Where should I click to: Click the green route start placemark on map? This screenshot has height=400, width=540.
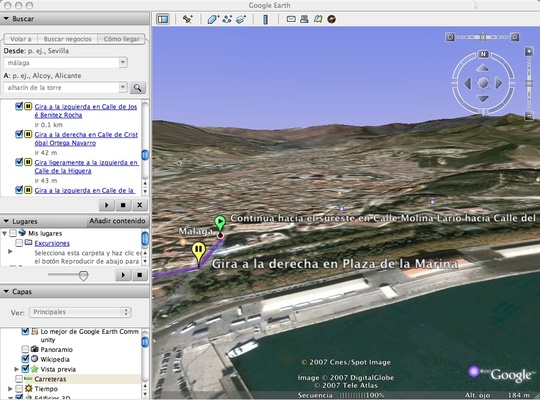point(220,222)
